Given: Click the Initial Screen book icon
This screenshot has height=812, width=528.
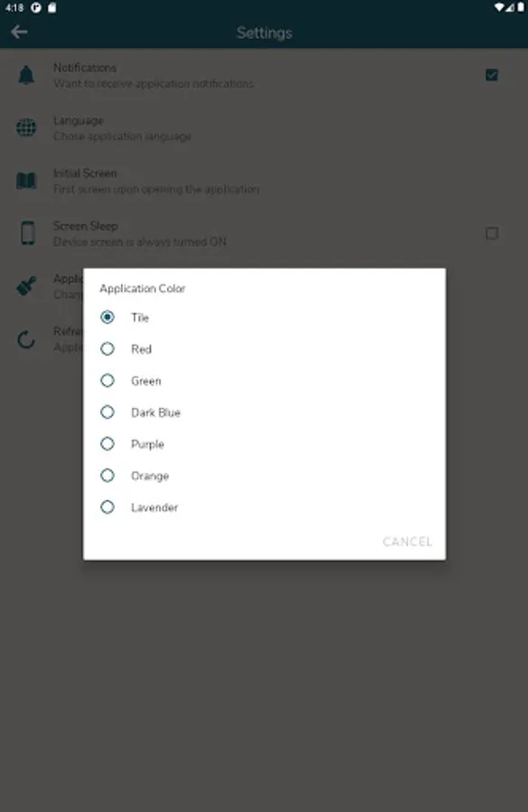Looking at the screenshot, I should (x=26, y=180).
